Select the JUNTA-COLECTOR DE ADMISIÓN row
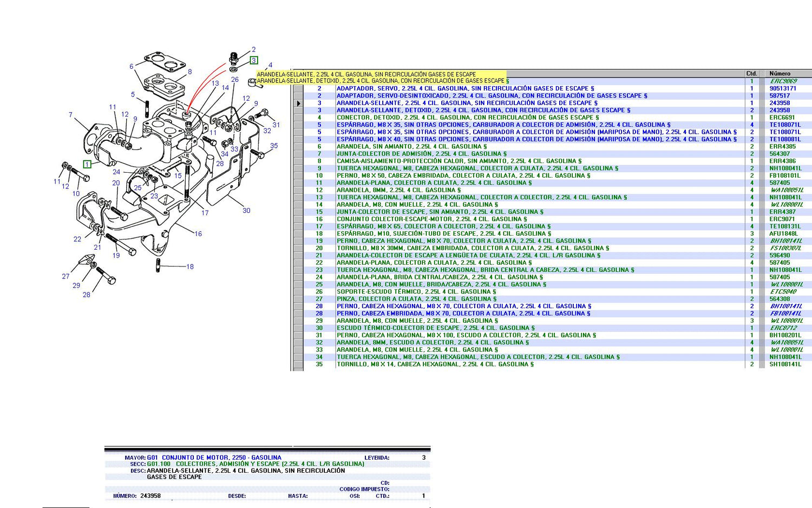The height and width of the screenshot is (508, 812). pyautogui.click(x=421, y=154)
